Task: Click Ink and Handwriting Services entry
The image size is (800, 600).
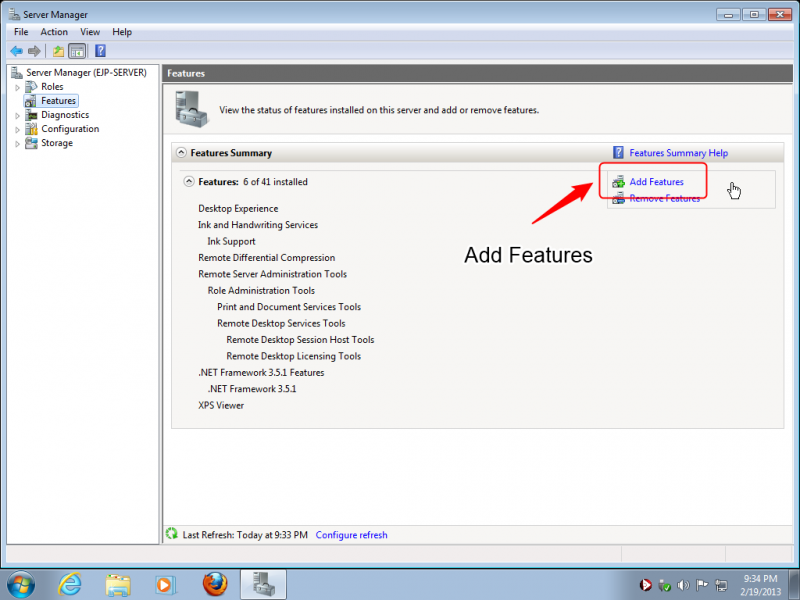Action: click(258, 224)
